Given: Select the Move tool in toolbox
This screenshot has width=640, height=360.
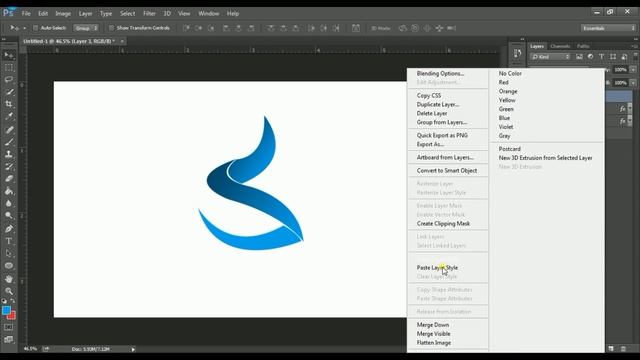Looking at the screenshot, I should pos(9,55).
